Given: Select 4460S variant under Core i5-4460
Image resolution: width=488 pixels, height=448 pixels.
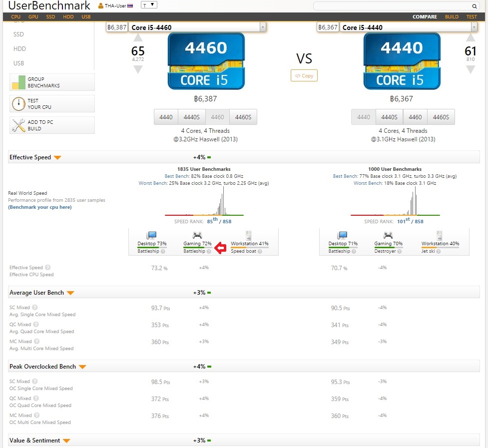Looking at the screenshot, I should coord(243,117).
